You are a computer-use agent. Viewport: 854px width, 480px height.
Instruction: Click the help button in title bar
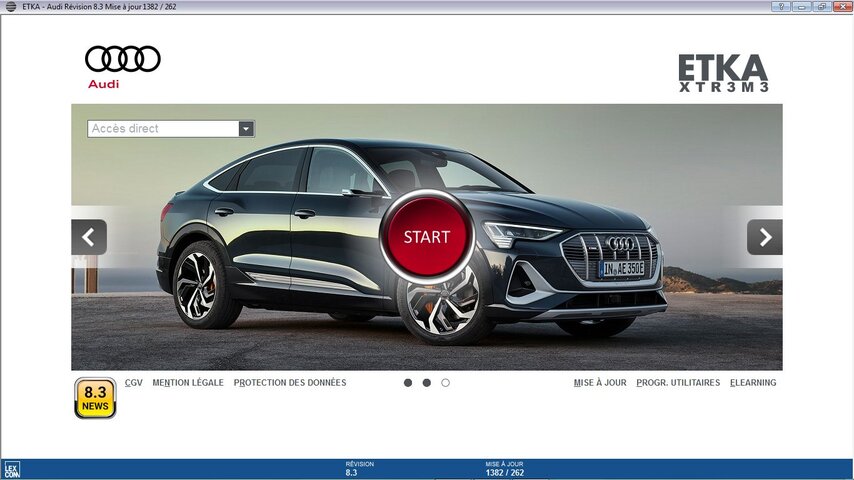click(x=780, y=7)
